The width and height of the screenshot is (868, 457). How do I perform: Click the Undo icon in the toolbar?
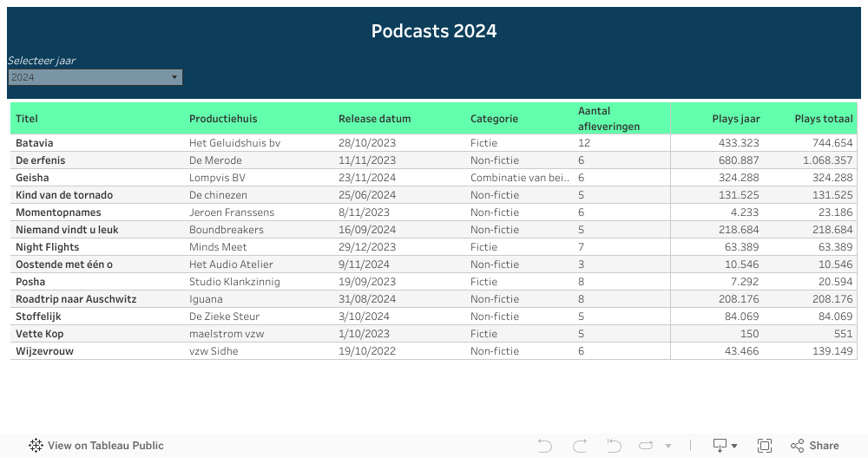coord(545,446)
